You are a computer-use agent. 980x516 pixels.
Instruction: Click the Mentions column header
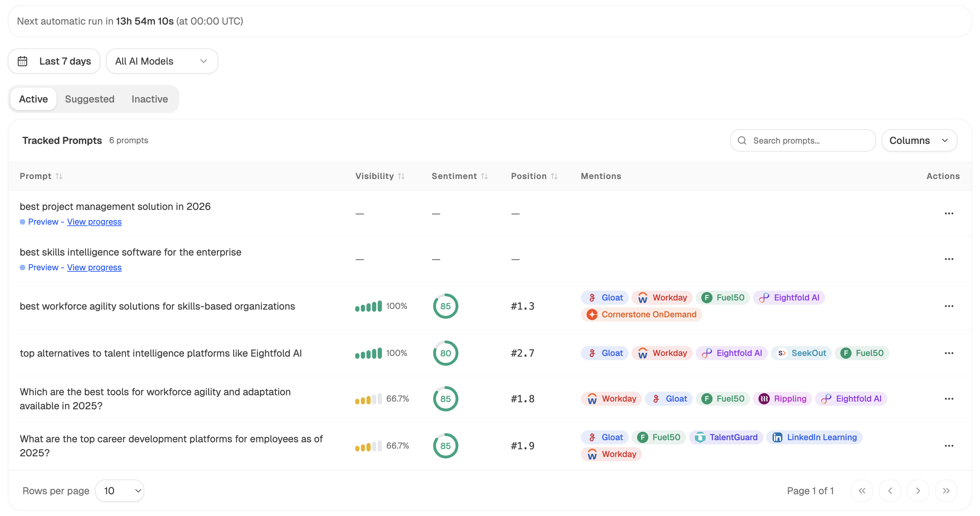(x=601, y=176)
